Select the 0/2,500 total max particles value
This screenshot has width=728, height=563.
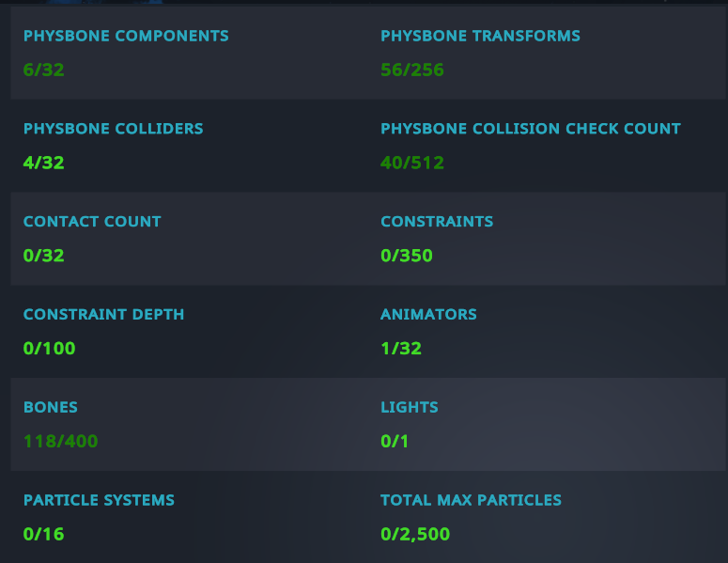pos(415,534)
